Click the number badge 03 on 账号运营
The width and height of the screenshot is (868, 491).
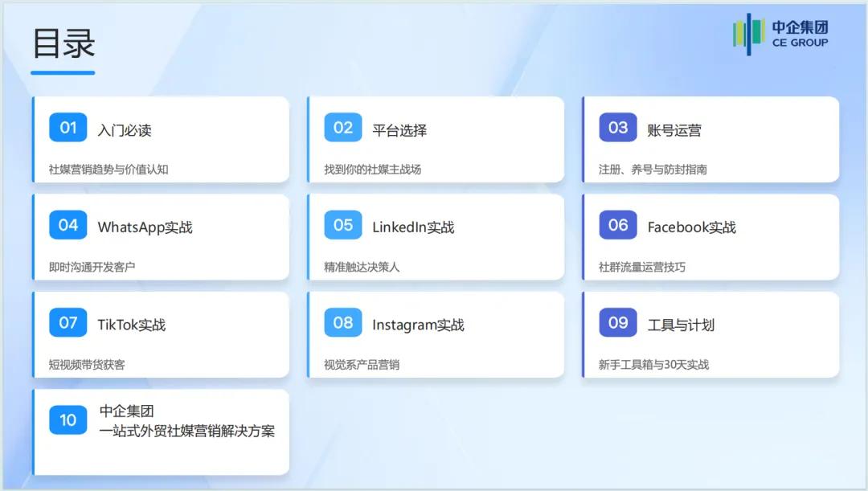pyautogui.click(x=617, y=126)
